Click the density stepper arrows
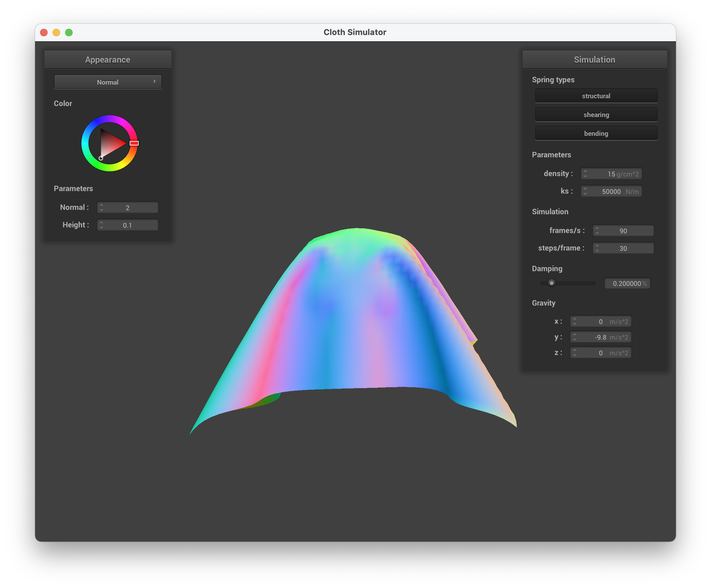The height and width of the screenshot is (588, 711). [585, 174]
